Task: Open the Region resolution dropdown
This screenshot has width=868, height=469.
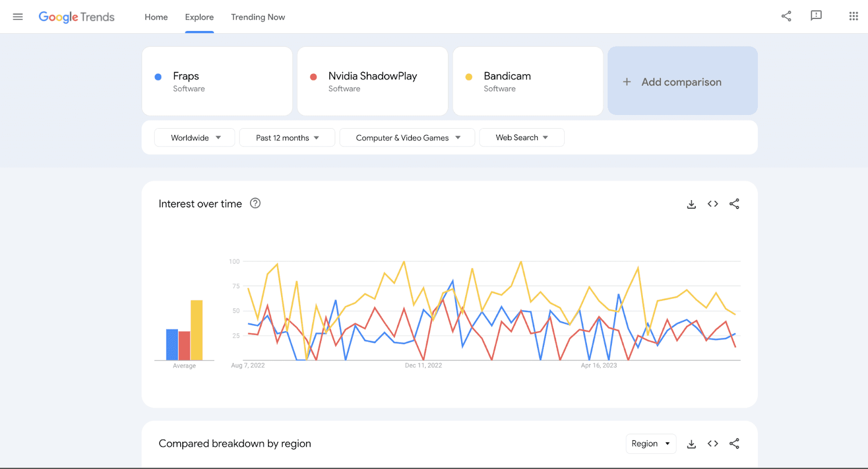Action: (651, 443)
